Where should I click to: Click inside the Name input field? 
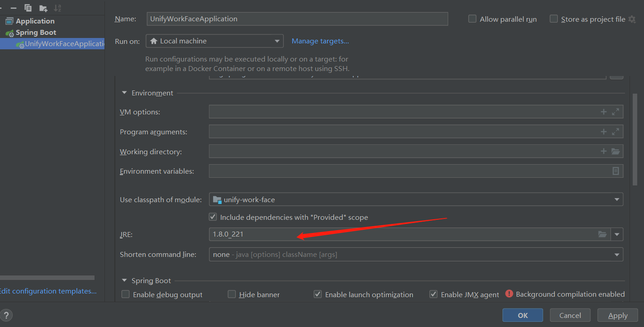tap(297, 19)
